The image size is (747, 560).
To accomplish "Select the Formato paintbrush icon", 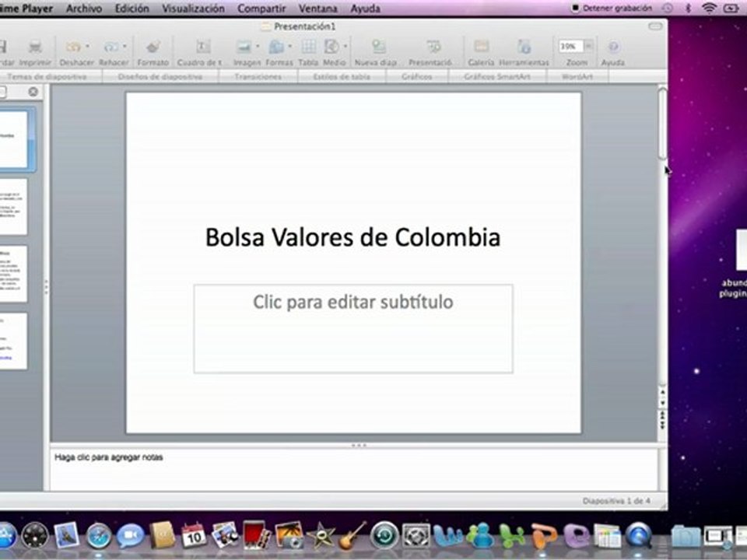I will (153, 47).
